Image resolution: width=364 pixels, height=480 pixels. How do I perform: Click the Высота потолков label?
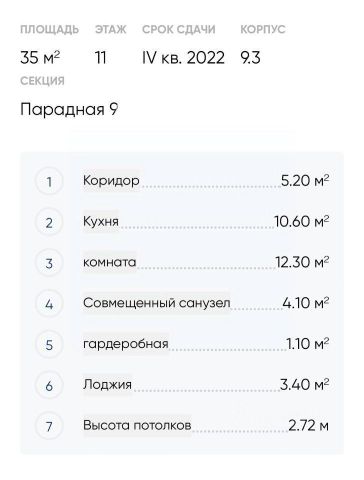[x=137, y=425]
